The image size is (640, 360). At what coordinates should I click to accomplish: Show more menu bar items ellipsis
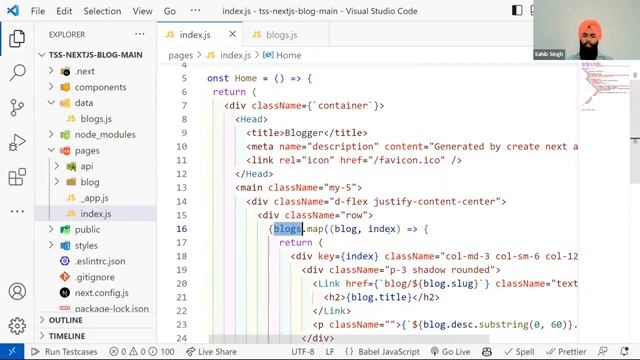[x=196, y=11]
